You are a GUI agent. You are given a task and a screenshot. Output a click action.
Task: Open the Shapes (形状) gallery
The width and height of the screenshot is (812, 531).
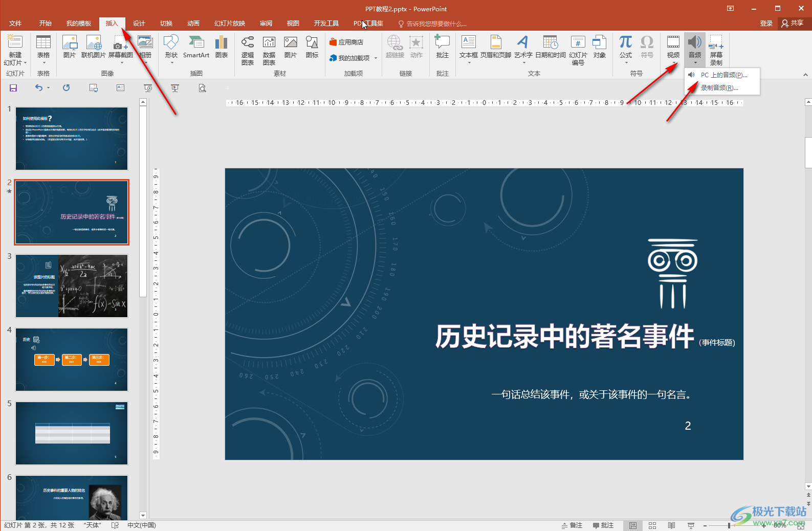point(171,49)
